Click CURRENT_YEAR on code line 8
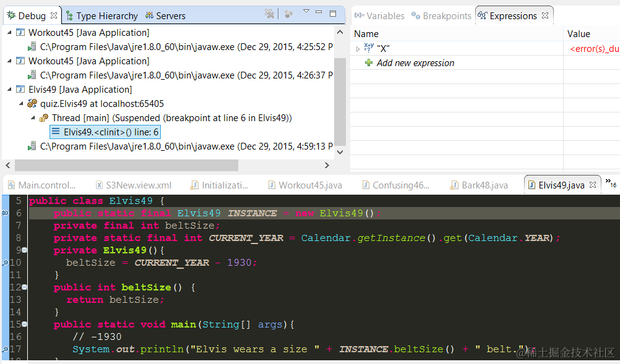This screenshot has width=620, height=364. pyautogui.click(x=246, y=238)
